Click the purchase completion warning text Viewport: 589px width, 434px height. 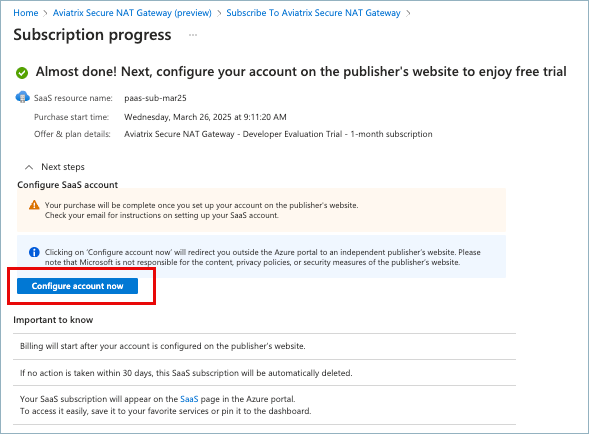pyautogui.click(x=201, y=210)
